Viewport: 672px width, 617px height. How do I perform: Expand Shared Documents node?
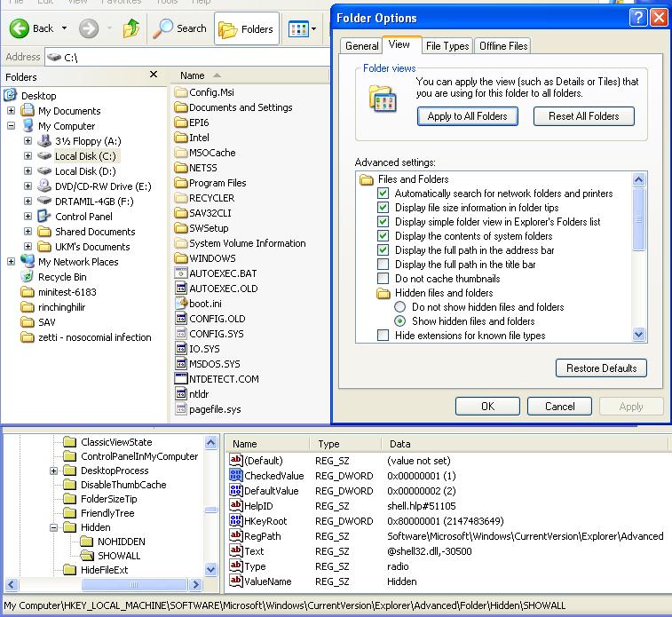28,231
